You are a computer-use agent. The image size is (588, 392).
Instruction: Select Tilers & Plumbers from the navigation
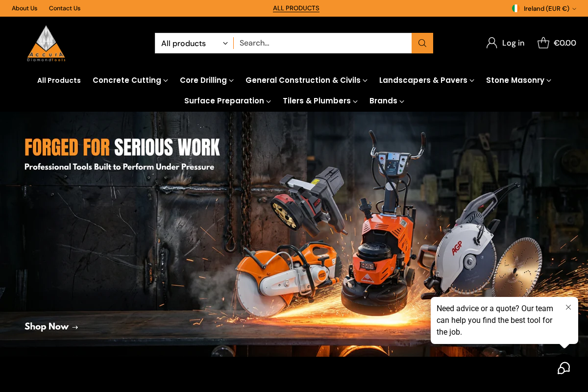[x=320, y=101]
